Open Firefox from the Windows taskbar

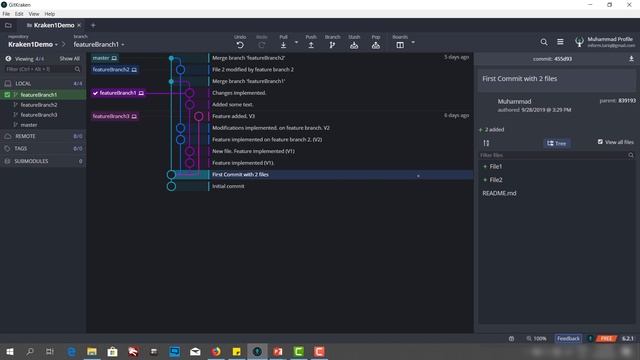tap(216, 351)
